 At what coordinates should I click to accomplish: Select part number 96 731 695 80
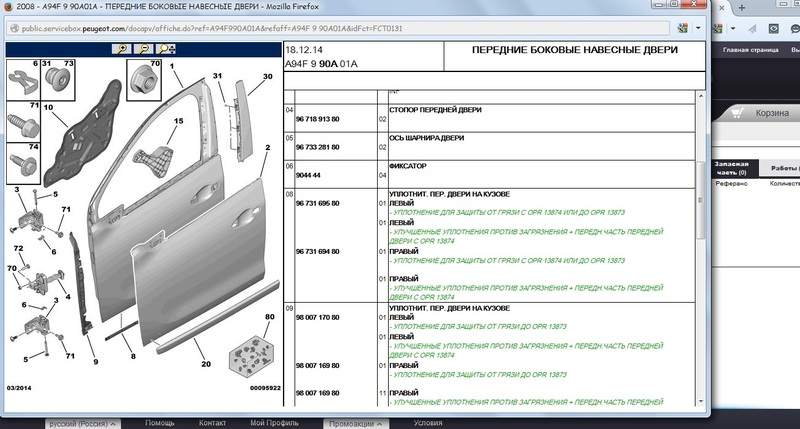point(317,203)
